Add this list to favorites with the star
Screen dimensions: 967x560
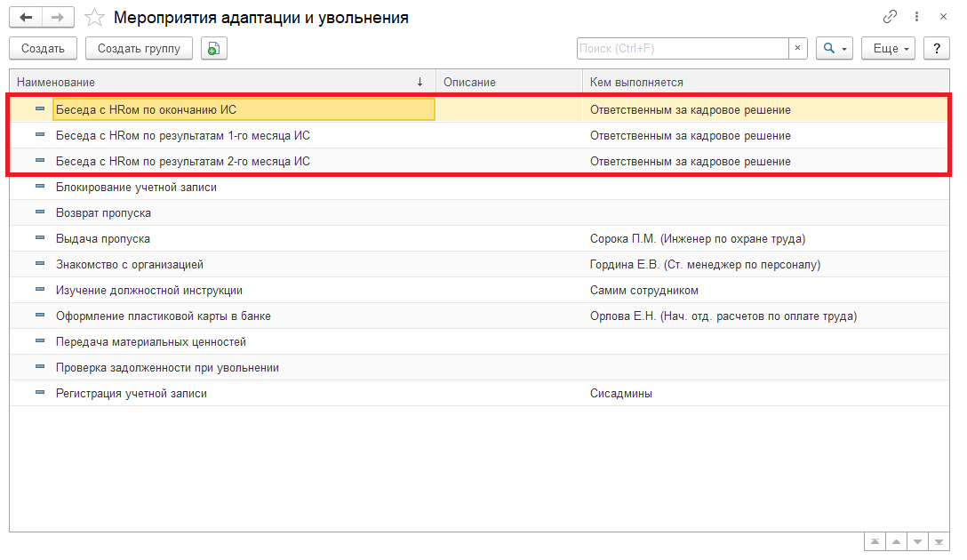point(95,18)
